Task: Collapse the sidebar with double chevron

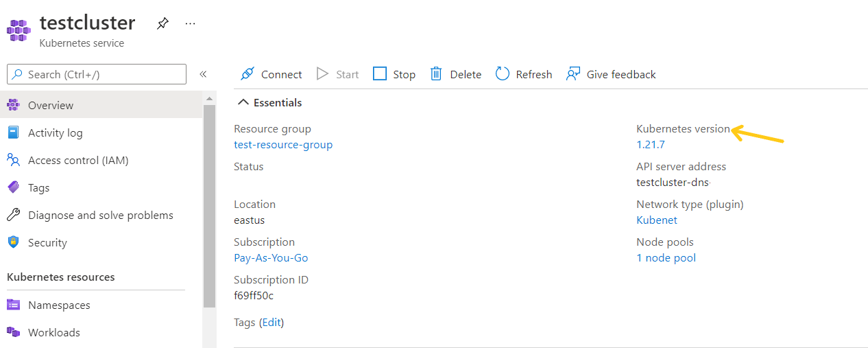Action: 203,74
